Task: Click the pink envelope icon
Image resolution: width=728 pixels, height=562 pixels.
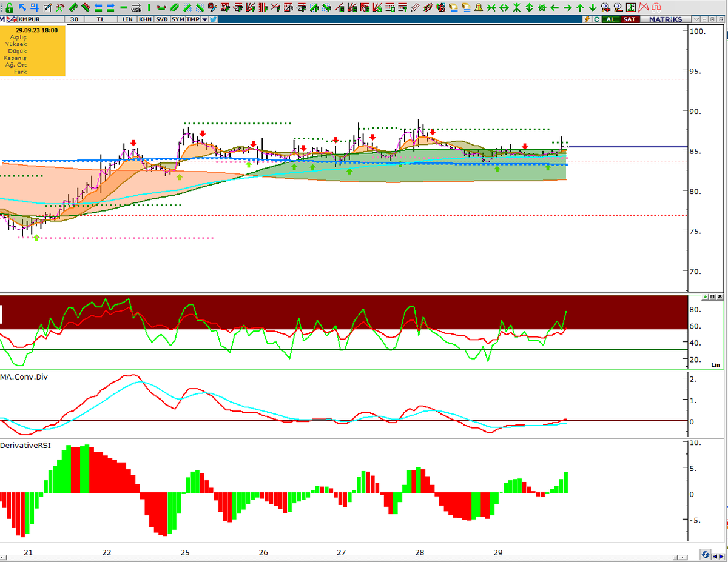Action: [643, 8]
